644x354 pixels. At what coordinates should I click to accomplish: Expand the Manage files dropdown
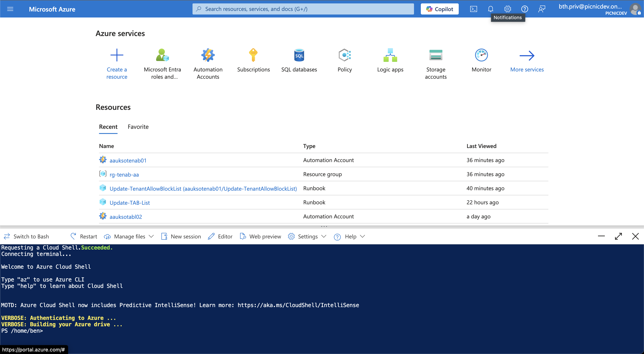click(129, 236)
